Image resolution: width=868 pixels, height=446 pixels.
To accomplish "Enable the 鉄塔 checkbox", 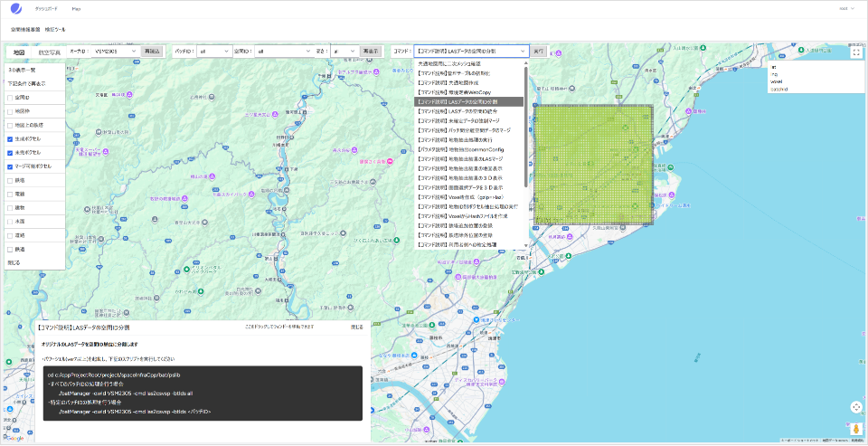I will (x=10, y=180).
